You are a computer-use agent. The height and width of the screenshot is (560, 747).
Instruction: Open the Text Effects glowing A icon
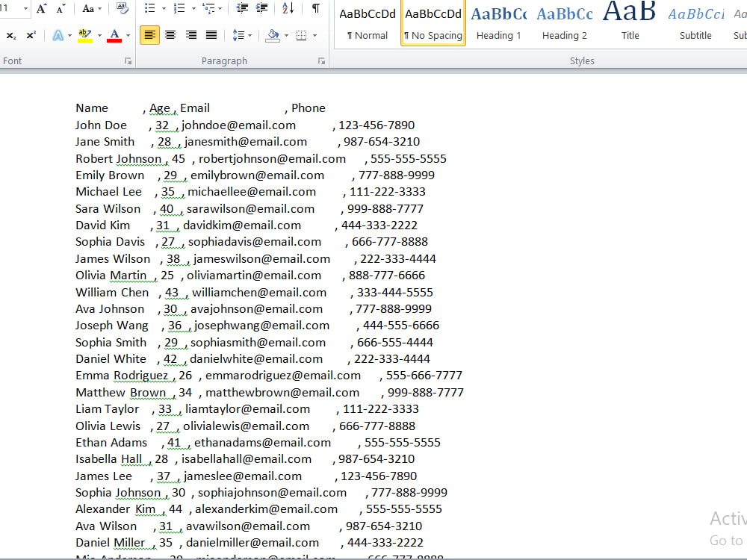[58, 35]
